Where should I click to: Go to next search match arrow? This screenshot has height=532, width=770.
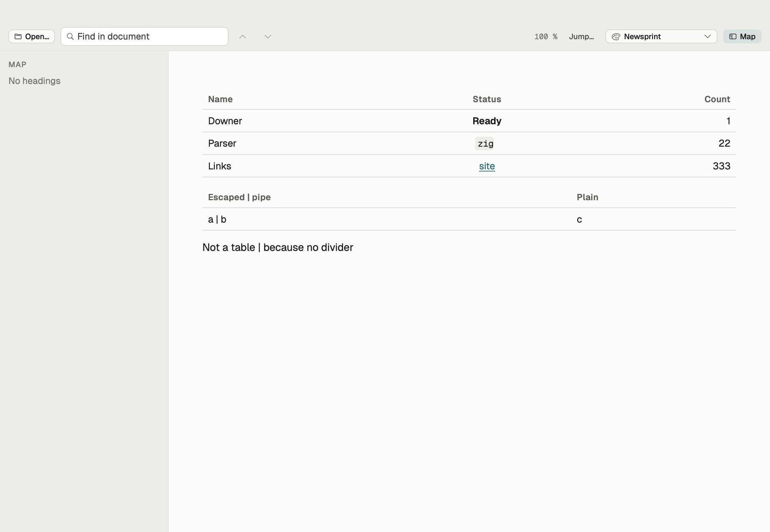pyautogui.click(x=268, y=36)
